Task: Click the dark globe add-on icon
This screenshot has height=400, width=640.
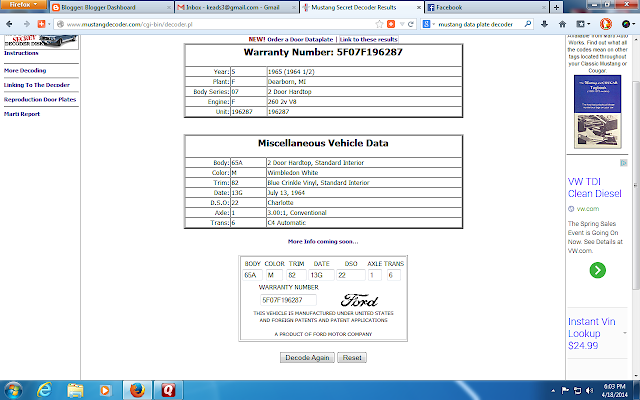Action: click(627, 24)
